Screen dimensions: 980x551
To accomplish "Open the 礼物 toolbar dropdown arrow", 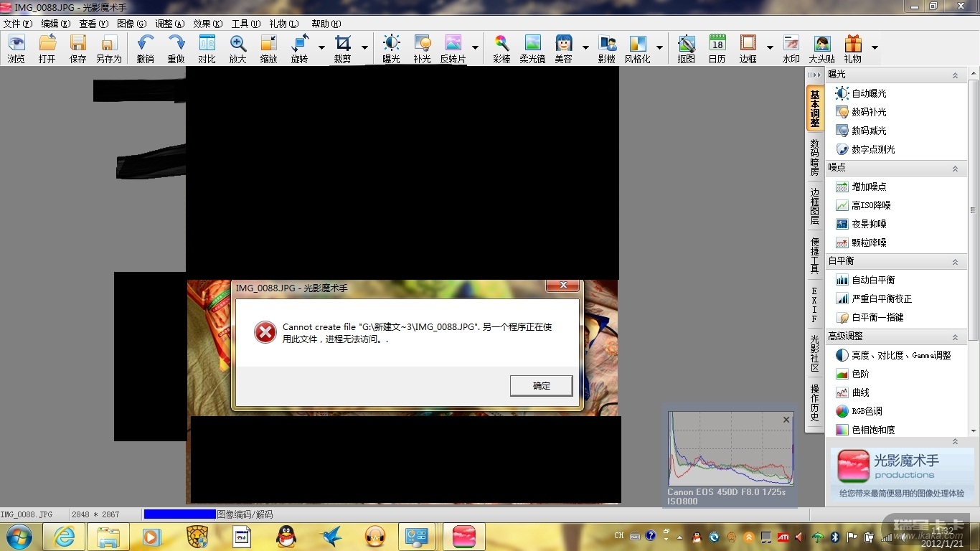I will click(x=875, y=48).
